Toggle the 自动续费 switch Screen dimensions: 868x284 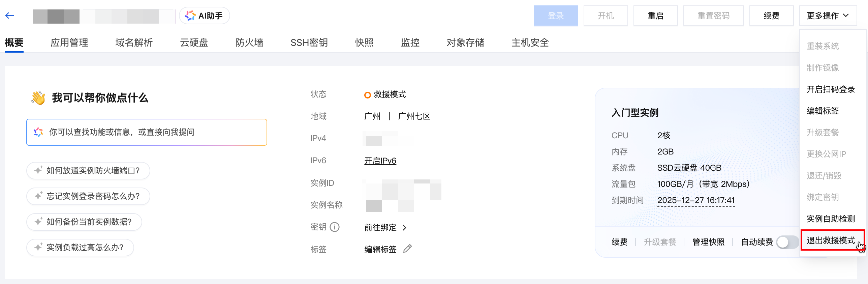[787, 242]
